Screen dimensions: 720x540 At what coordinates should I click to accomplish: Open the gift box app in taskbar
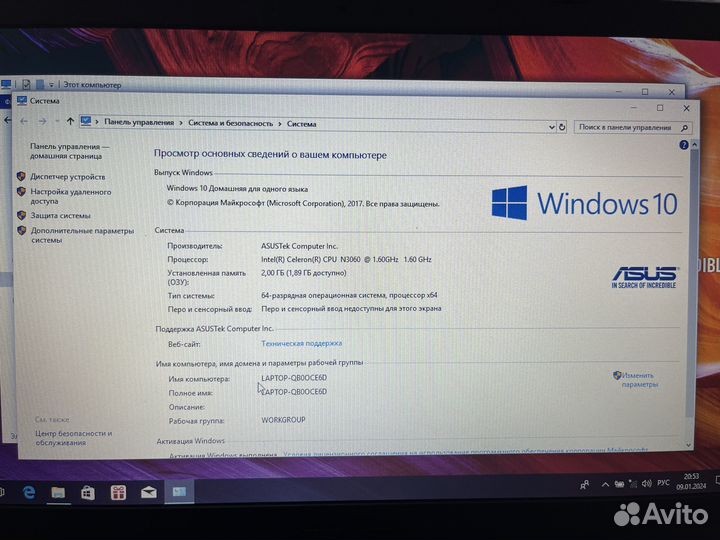pos(118,493)
